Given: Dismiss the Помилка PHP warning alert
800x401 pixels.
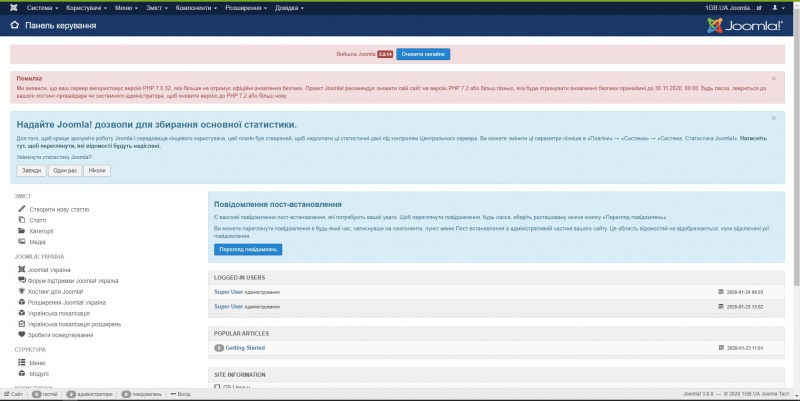Looking at the screenshot, I should pyautogui.click(x=773, y=79).
